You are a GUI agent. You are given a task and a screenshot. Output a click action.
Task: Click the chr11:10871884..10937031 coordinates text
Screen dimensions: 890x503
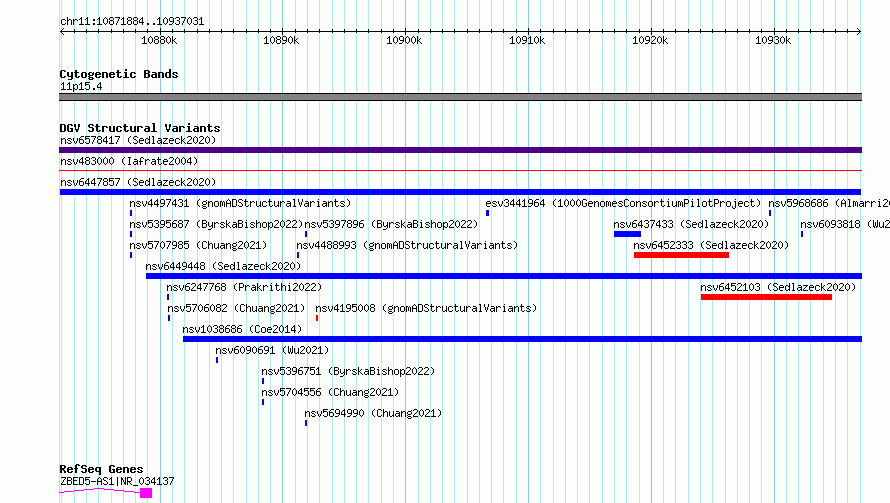pos(132,21)
